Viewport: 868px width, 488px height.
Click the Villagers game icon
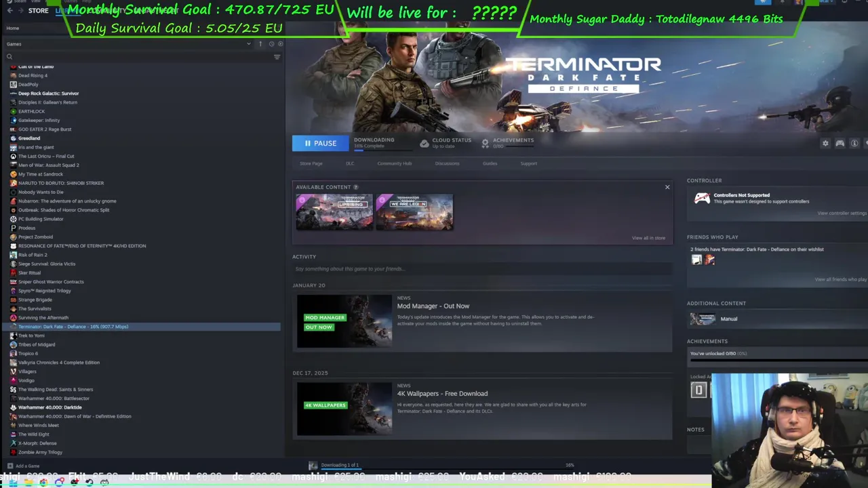click(13, 371)
